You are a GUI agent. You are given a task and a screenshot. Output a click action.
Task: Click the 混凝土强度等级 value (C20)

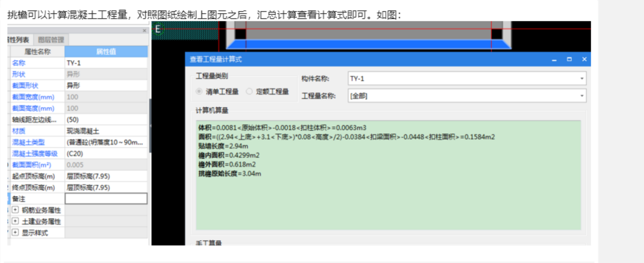tap(106, 153)
